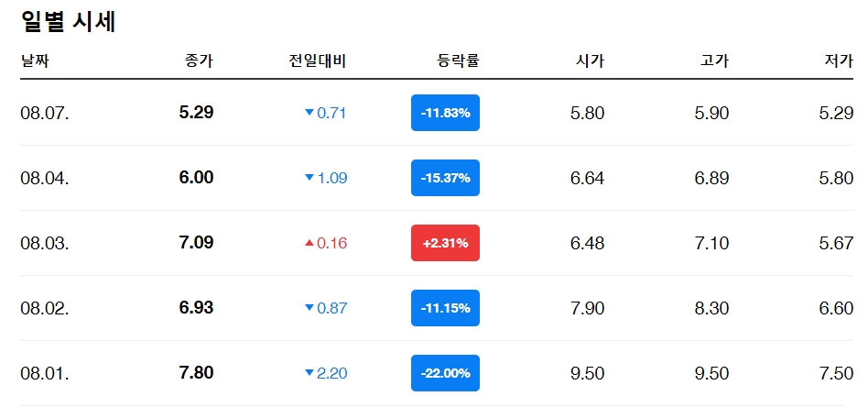The image size is (868, 407).
Task: Click the blue down arrow beside 2.20
Action: [309, 372]
